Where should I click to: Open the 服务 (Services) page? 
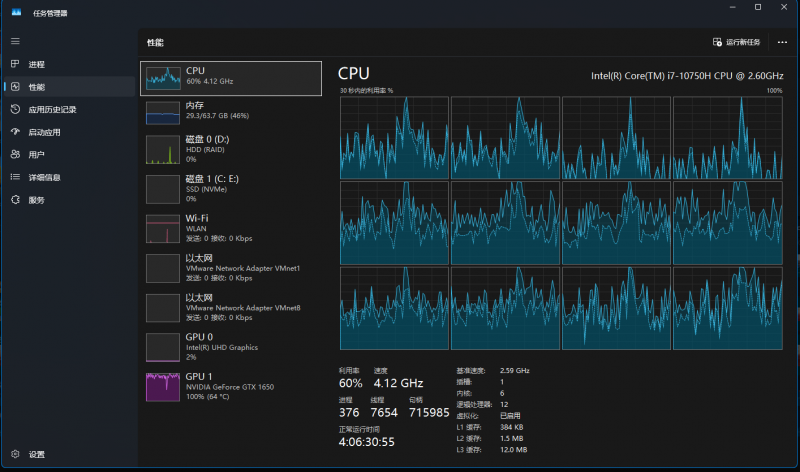tap(36, 200)
